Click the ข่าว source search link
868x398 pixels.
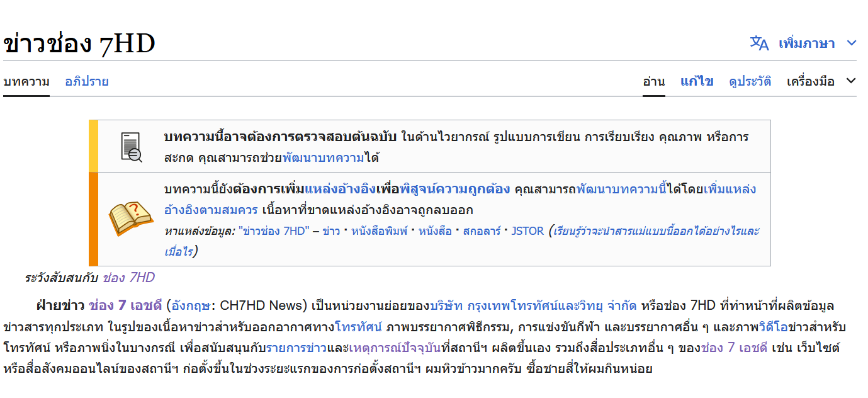point(331,231)
